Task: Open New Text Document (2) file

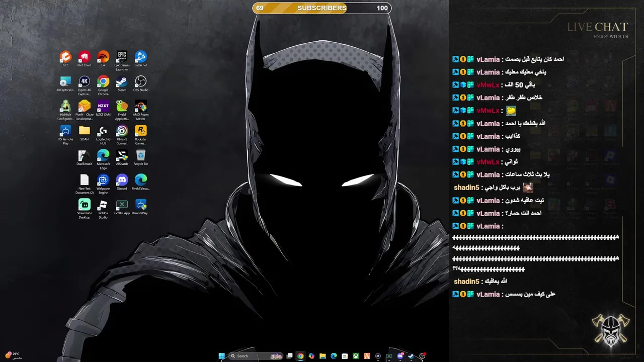Action: 84,184
